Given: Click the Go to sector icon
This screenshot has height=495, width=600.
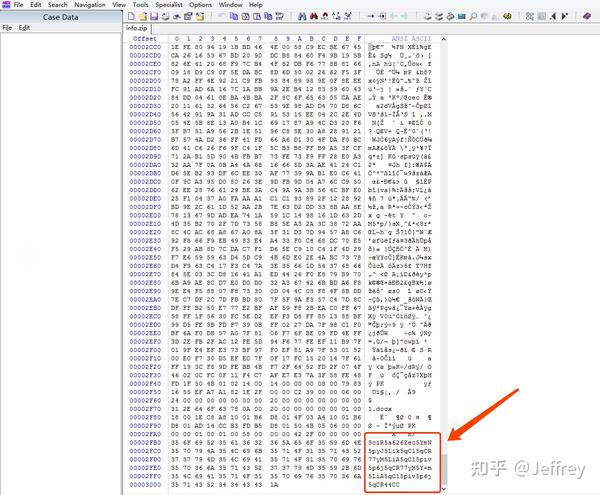Looking at the screenshot, I should tap(382, 16).
